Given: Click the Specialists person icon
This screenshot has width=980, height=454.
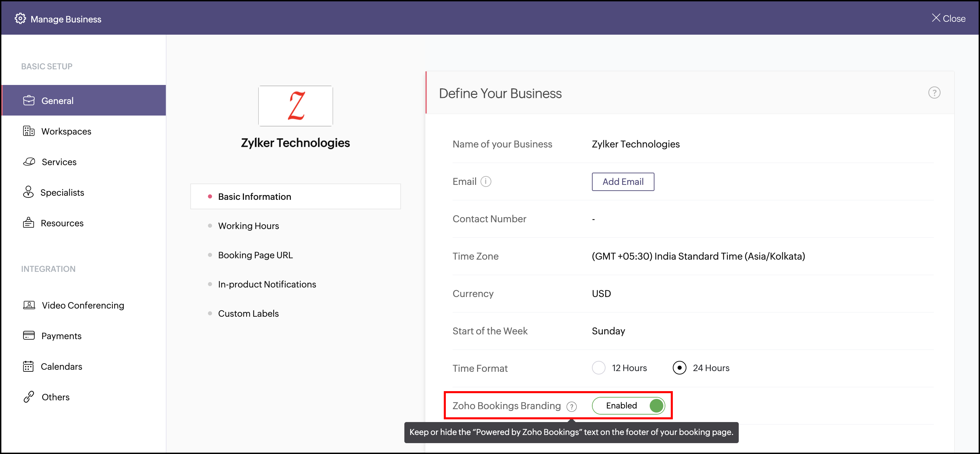Looking at the screenshot, I should [x=28, y=192].
